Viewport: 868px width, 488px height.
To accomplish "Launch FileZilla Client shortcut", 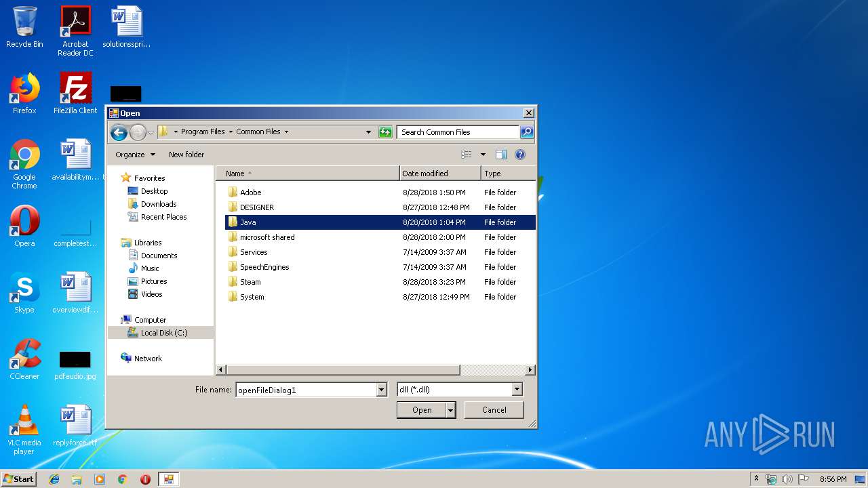I will tap(75, 94).
